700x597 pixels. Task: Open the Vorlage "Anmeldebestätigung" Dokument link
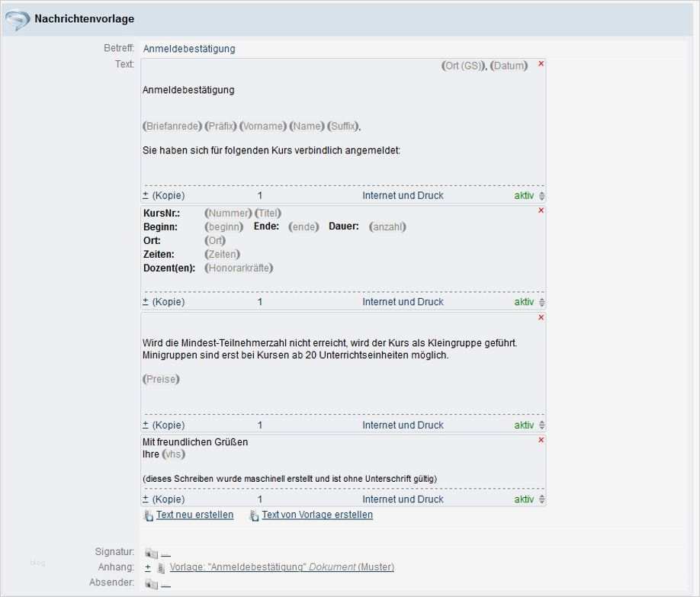click(281, 567)
